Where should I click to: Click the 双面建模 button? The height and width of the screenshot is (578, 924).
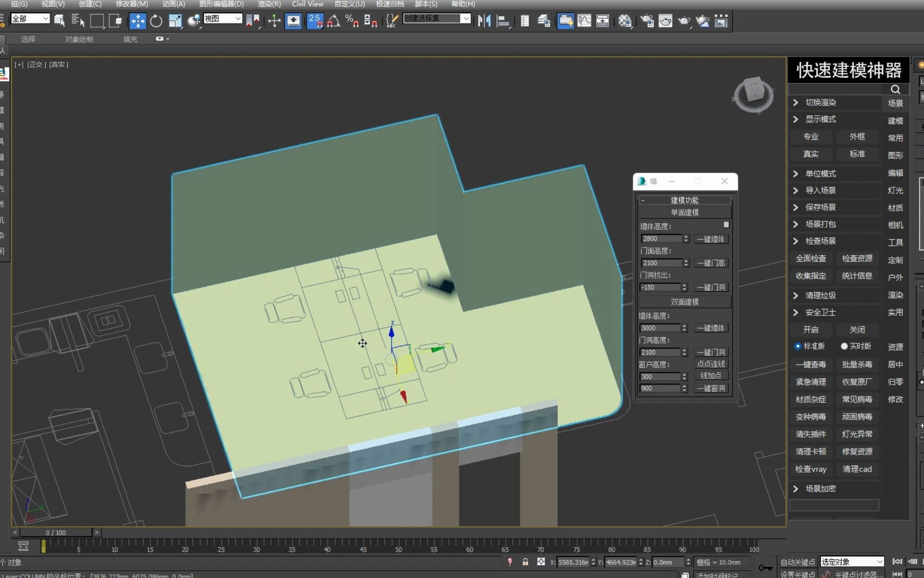[x=685, y=302]
